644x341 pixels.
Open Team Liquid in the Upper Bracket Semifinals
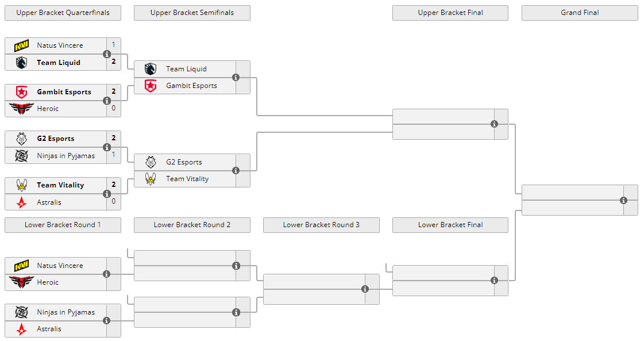186,69
